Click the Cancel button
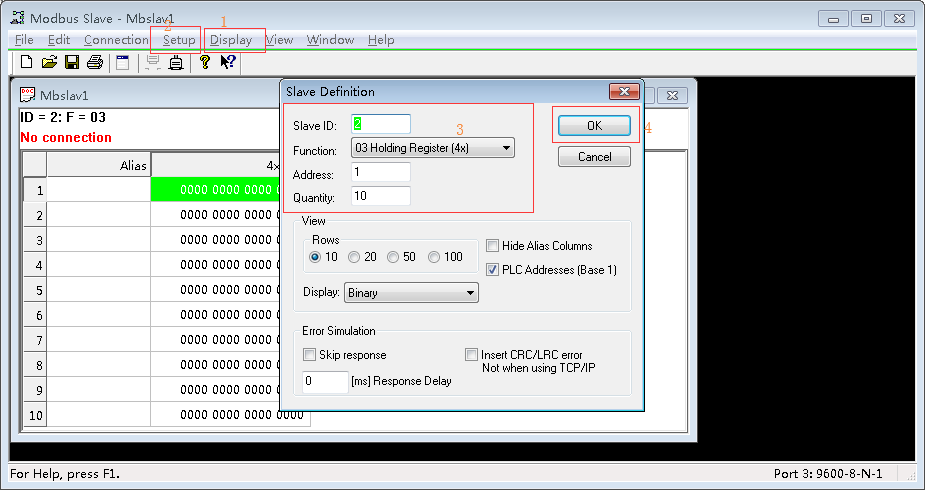925x490 pixels. click(594, 157)
